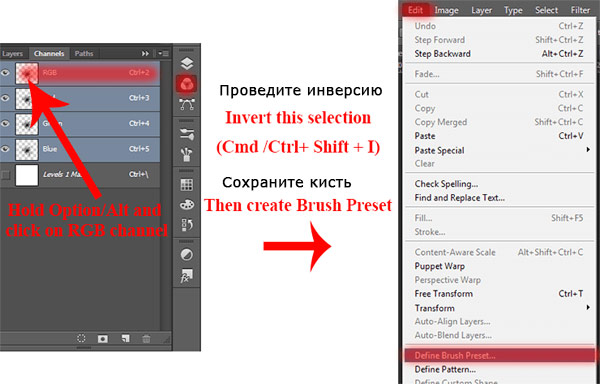The width and height of the screenshot is (600, 384).
Task: Open Channels panel options menu
Action: 163,54
